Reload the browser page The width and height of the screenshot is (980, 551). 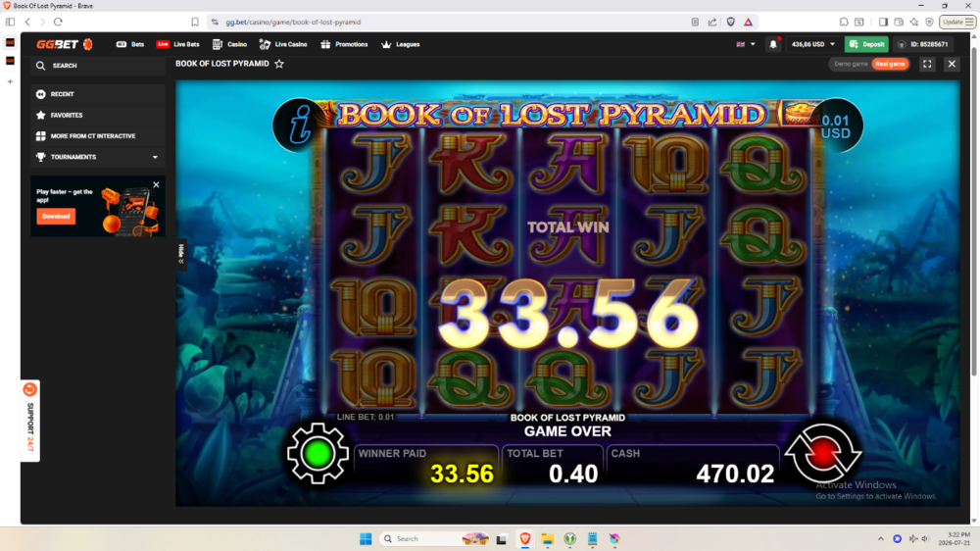(58, 22)
